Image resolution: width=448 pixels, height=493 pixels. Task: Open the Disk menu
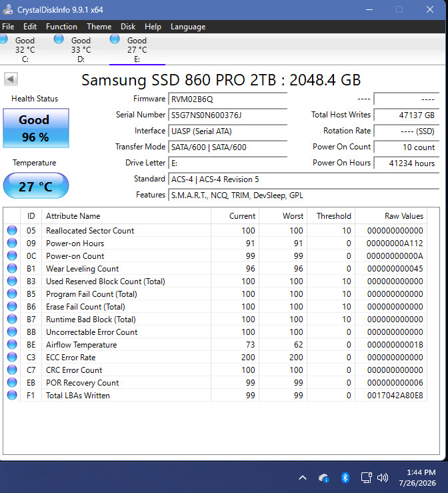[x=128, y=27]
